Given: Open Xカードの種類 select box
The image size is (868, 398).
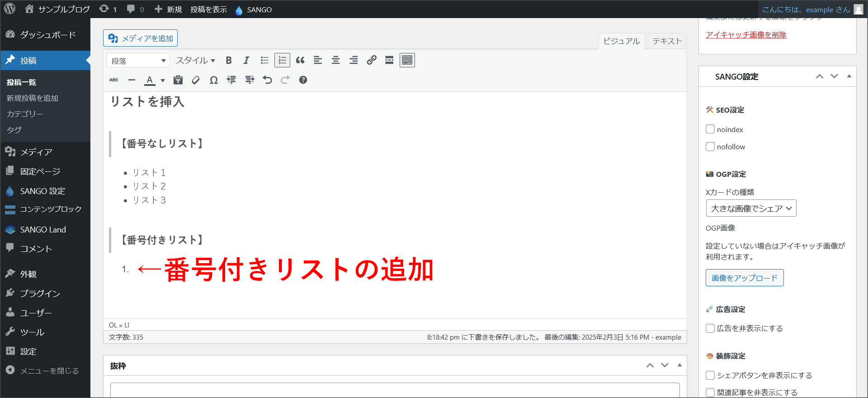Looking at the screenshot, I should click(x=751, y=208).
